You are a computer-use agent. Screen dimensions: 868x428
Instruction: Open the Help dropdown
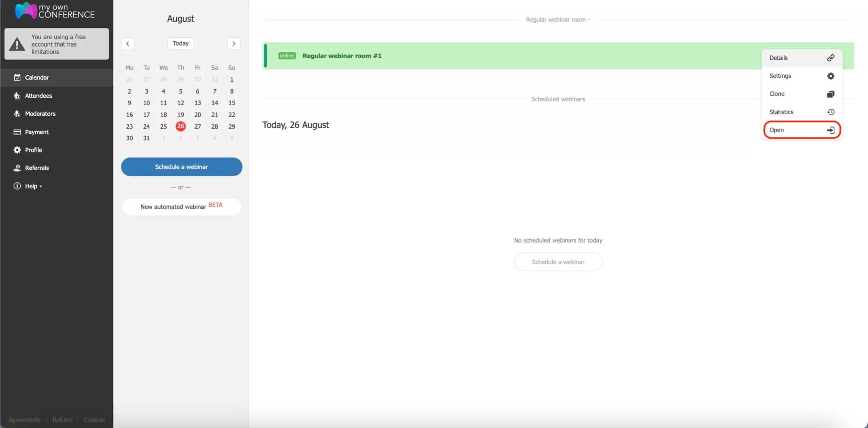pyautogui.click(x=30, y=186)
